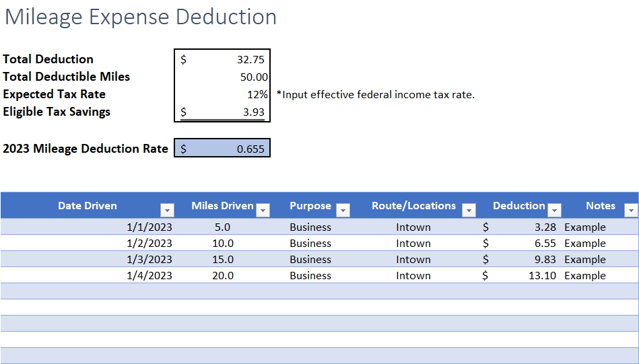Open the Date Driven filter dropdown
The image size is (639, 364).
click(167, 210)
